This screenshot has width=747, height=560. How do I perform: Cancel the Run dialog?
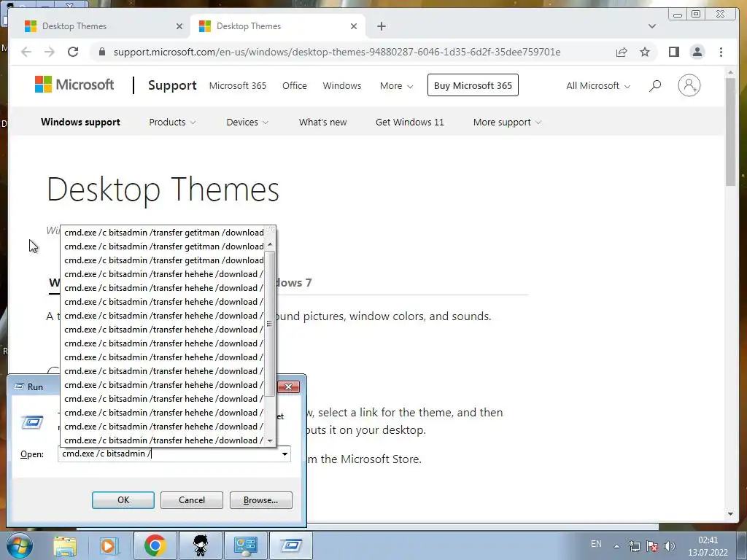click(x=192, y=500)
